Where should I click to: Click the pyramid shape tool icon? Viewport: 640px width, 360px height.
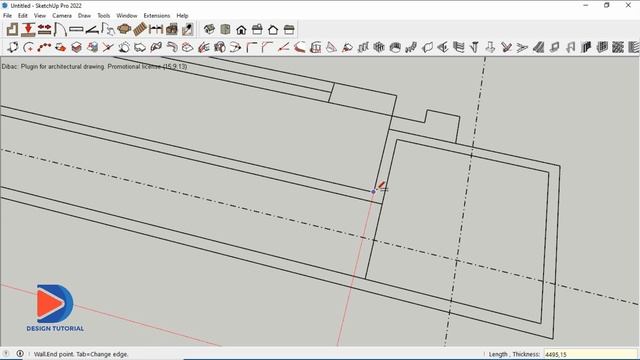pyautogui.click(x=331, y=47)
